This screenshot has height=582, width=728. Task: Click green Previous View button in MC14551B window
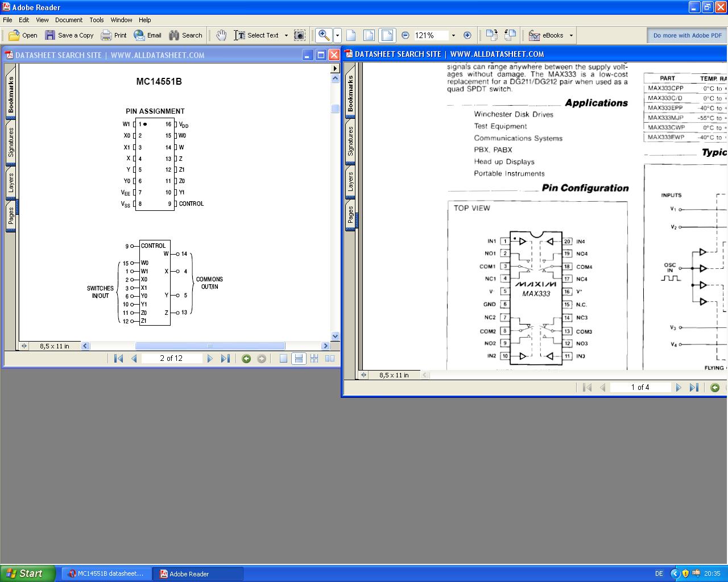246,359
